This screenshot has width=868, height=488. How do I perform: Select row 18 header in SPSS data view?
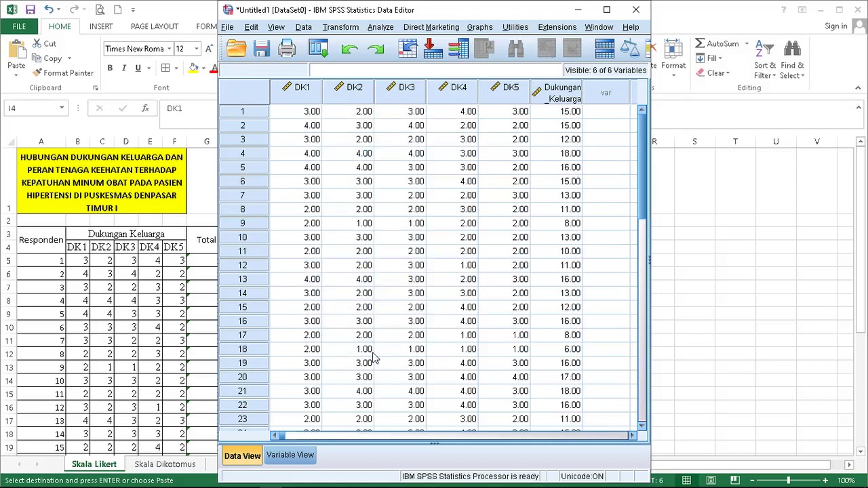243,349
